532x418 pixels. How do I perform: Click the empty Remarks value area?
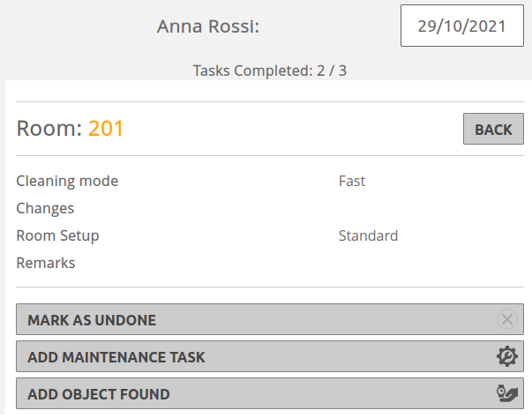coord(431,263)
